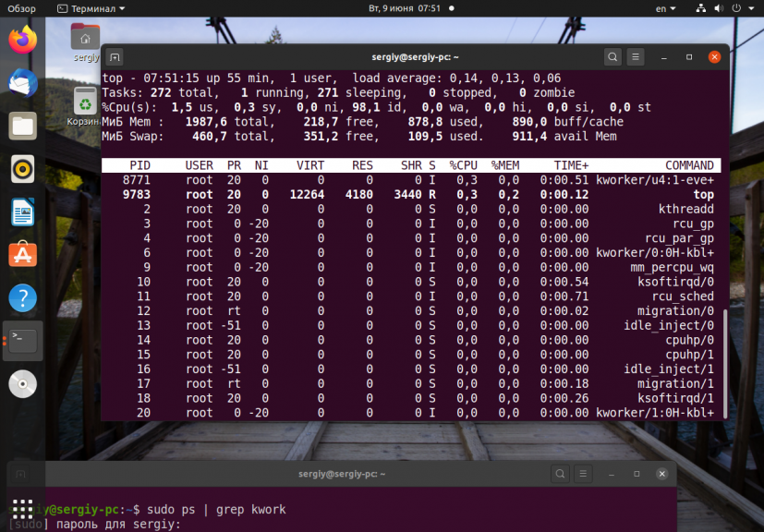The image size is (764, 532).
Task: Open LibreOffice Writer from the dock
Action: pos(23,212)
